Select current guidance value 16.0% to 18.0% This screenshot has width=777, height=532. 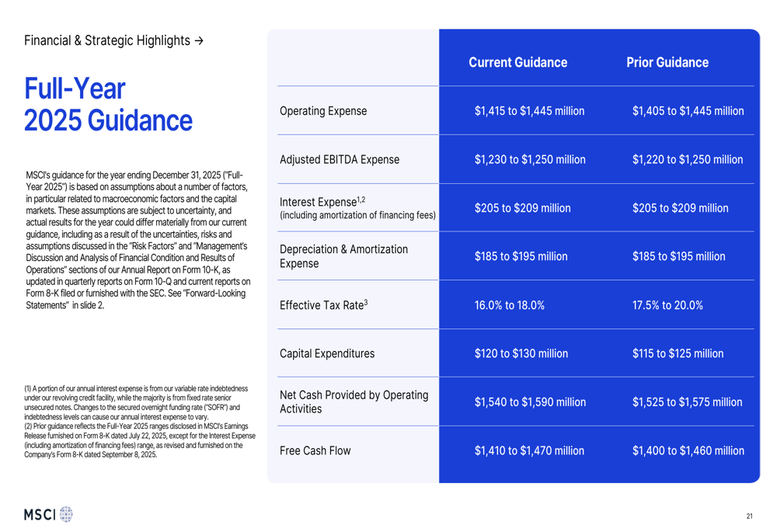pyautogui.click(x=509, y=305)
